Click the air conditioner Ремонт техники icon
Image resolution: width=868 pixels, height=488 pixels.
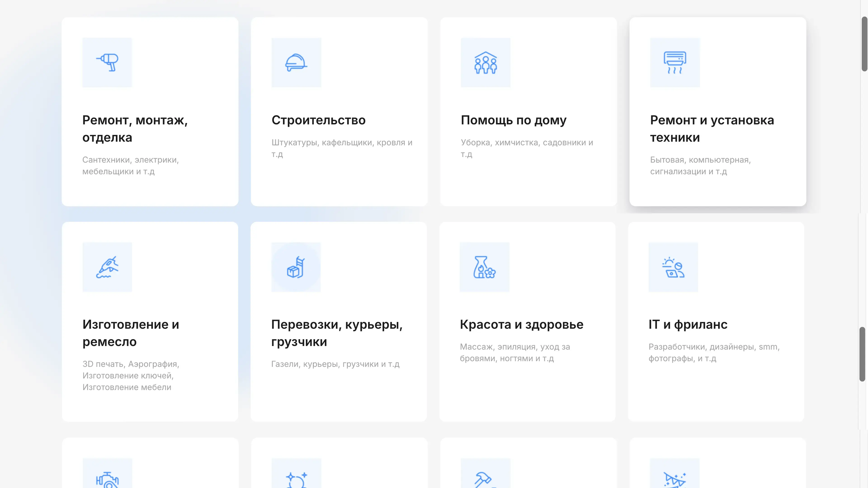point(675,62)
